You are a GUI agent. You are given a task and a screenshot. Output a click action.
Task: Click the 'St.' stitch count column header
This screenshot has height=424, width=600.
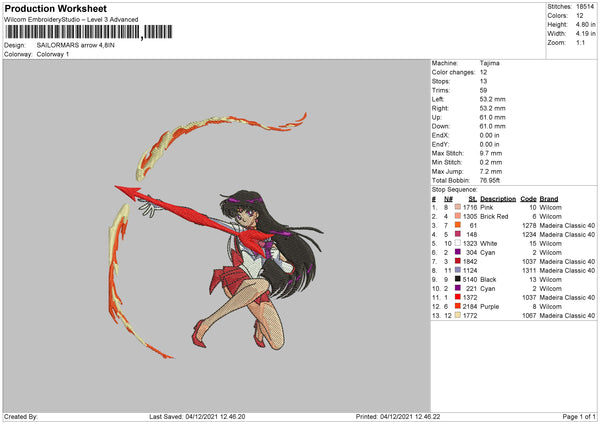point(473,199)
